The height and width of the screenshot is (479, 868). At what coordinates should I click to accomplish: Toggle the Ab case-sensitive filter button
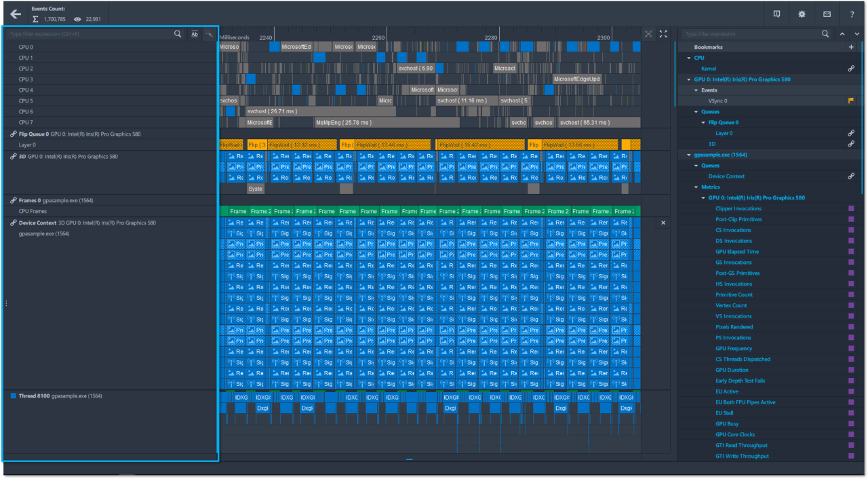point(195,33)
